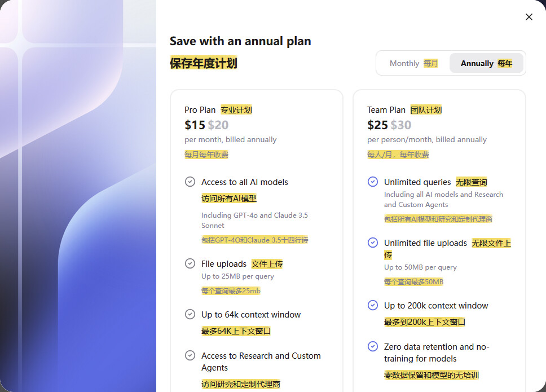The image size is (546, 392).
Task: Click checkmark beside Access to all AI models
Action: click(x=190, y=182)
